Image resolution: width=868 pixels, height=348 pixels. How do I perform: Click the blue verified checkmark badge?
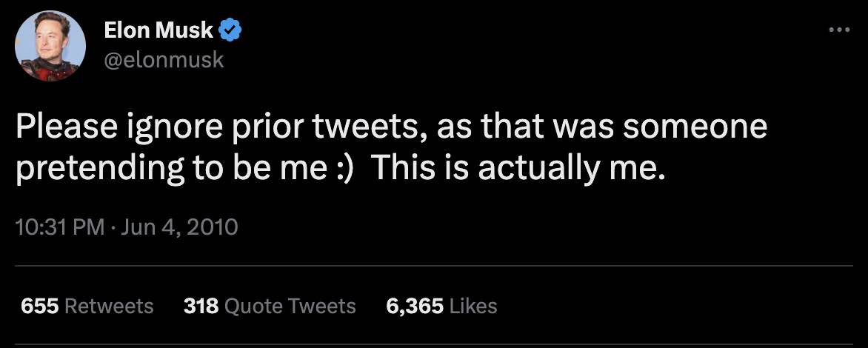click(231, 31)
